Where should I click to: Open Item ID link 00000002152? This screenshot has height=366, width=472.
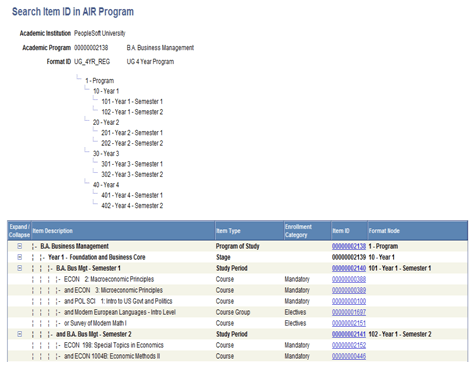click(x=349, y=345)
